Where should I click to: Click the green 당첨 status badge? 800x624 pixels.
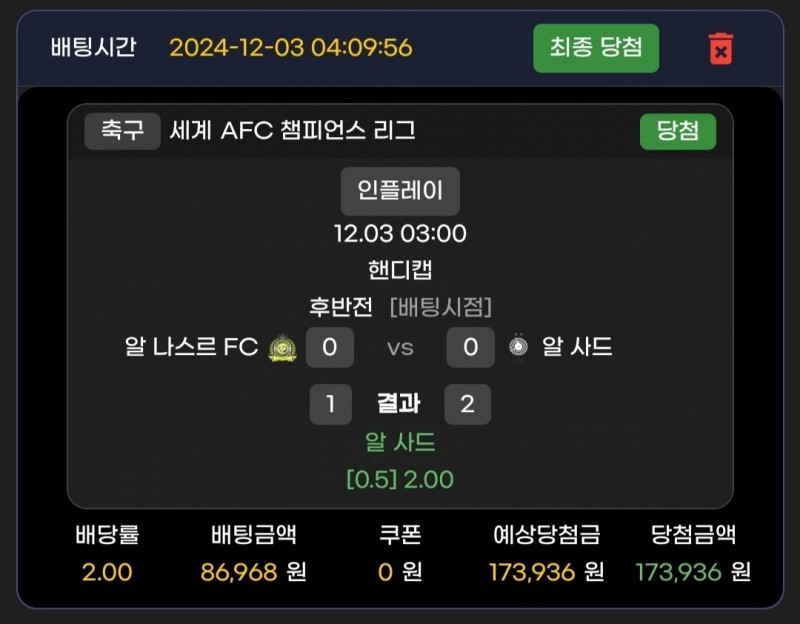(x=678, y=131)
